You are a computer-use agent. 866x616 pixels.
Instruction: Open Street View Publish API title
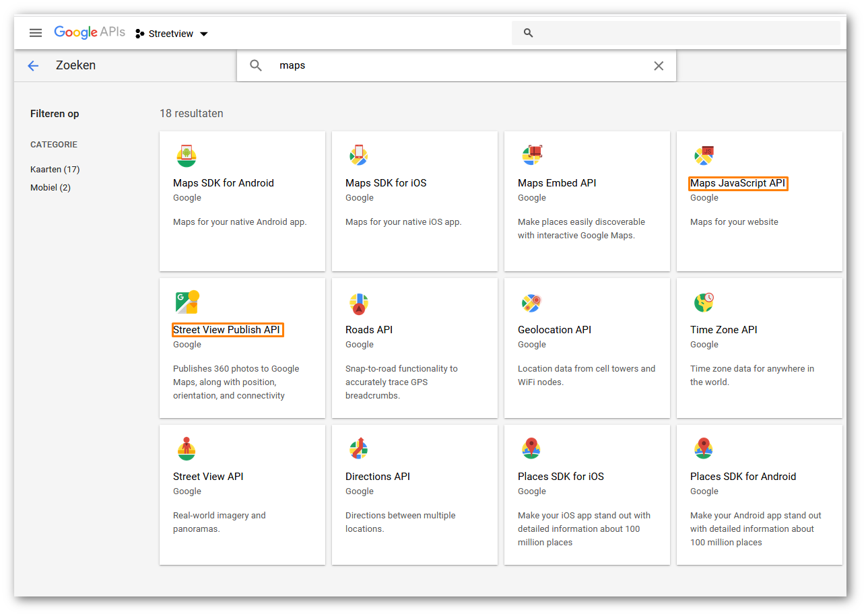(227, 330)
